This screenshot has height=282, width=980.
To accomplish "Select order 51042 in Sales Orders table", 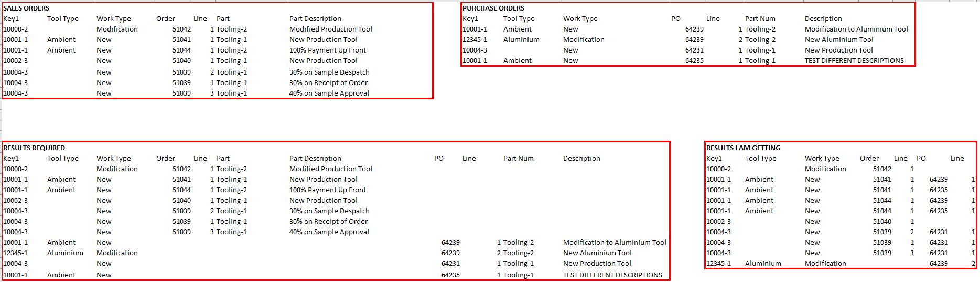I will click(x=181, y=29).
